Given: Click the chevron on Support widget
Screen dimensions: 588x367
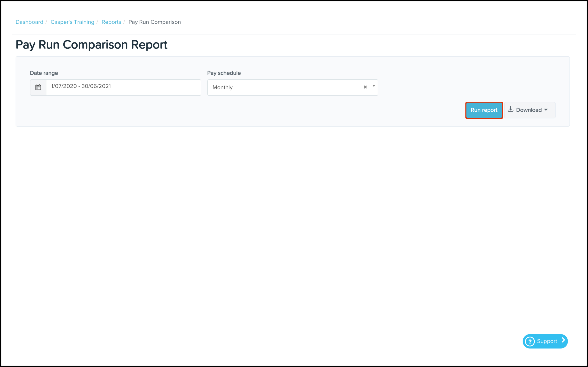Looking at the screenshot, I should tap(564, 340).
